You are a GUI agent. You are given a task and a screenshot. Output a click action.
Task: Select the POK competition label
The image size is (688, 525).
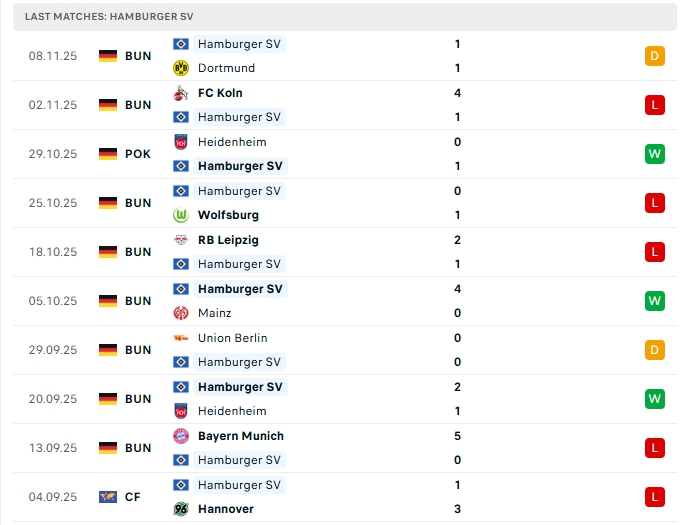(x=138, y=154)
